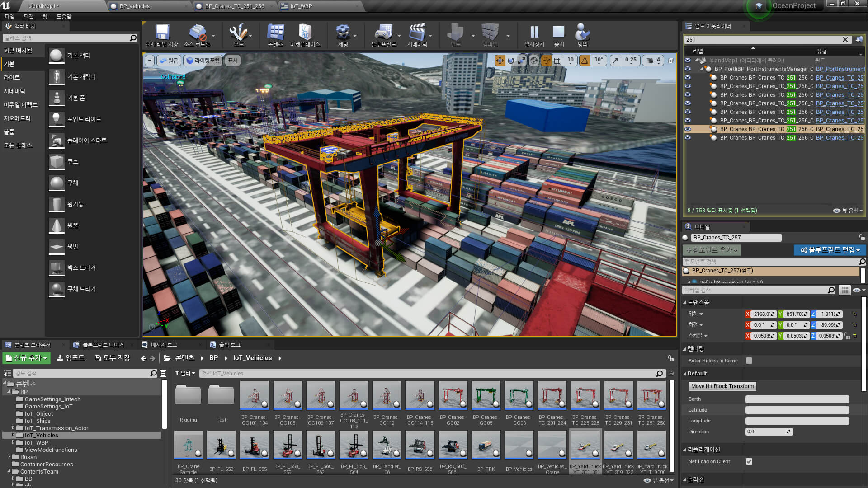Toggle Net Load on Client checkbox
This screenshot has width=868, height=488.
(749, 461)
